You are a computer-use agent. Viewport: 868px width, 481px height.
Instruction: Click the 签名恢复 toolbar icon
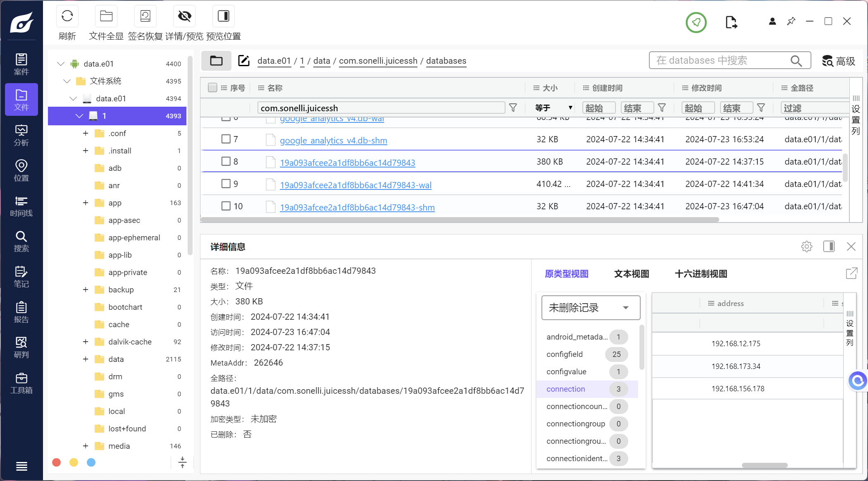coord(145,16)
